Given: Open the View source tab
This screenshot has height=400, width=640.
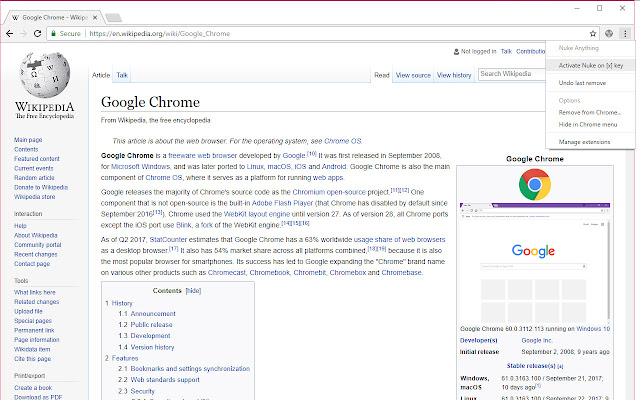Looking at the screenshot, I should [413, 75].
